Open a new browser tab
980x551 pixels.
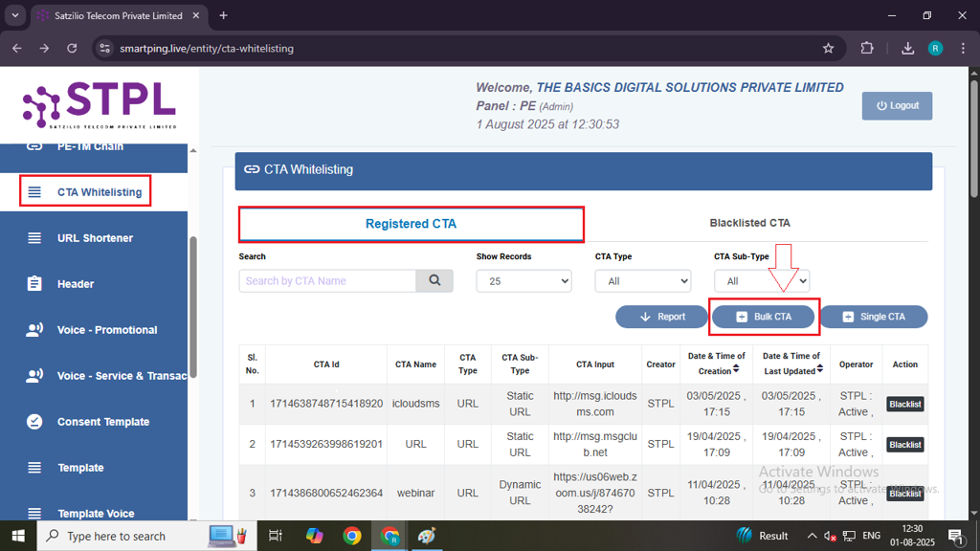(223, 15)
